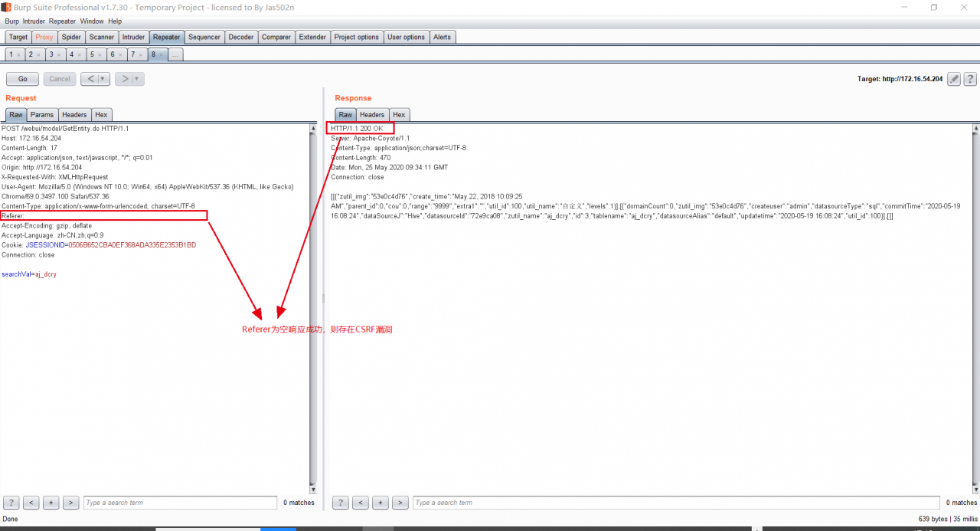Show request Params view
The image size is (980, 531).
point(42,115)
